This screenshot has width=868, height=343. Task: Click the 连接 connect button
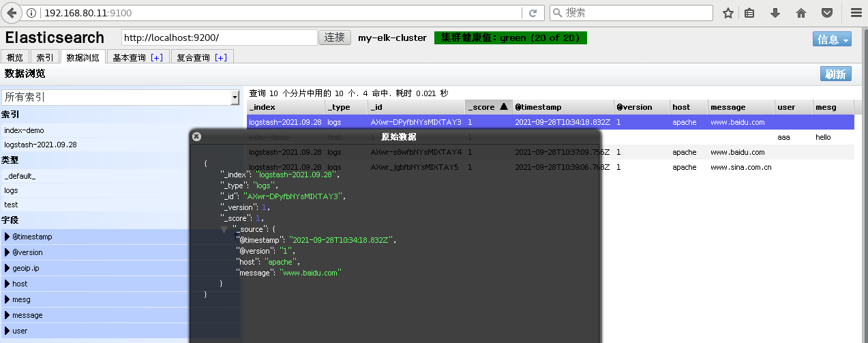click(335, 38)
